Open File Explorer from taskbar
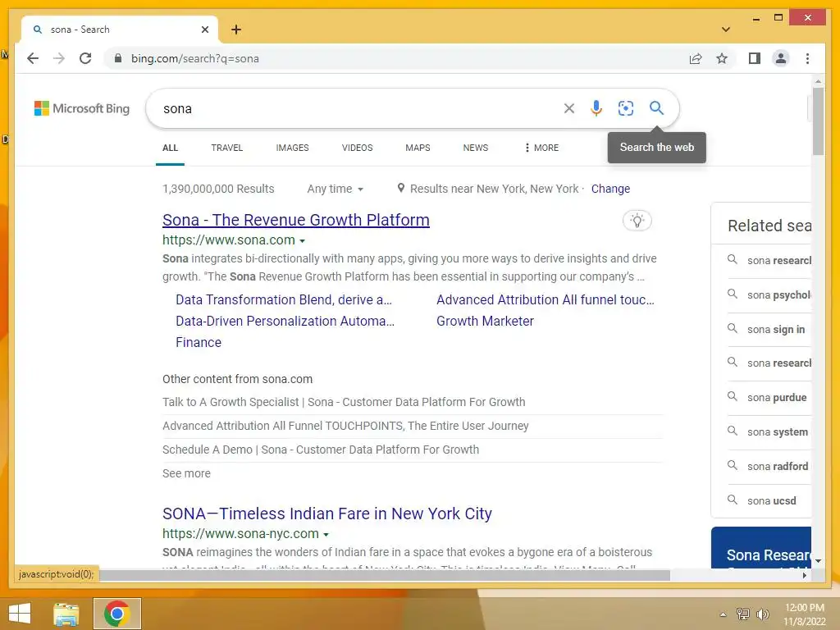This screenshot has height=630, width=840. point(66,614)
